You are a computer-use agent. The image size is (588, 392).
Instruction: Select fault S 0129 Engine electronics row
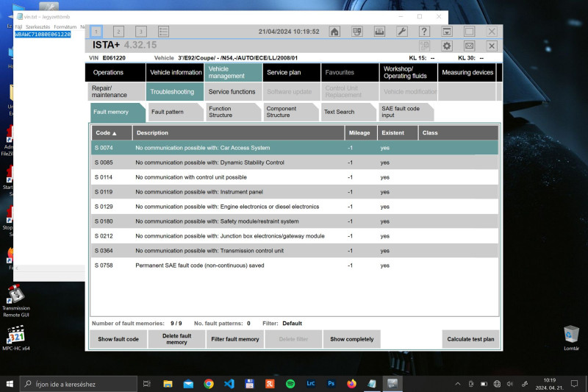click(x=295, y=207)
